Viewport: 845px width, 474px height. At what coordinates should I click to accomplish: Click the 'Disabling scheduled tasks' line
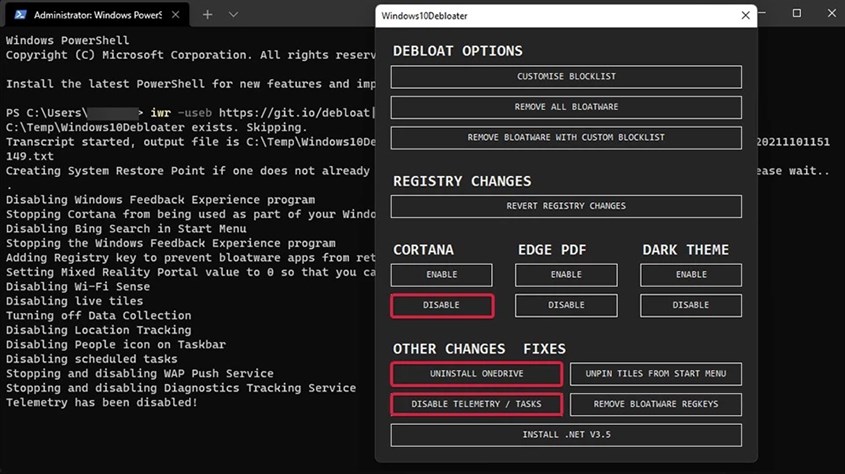coord(92,359)
